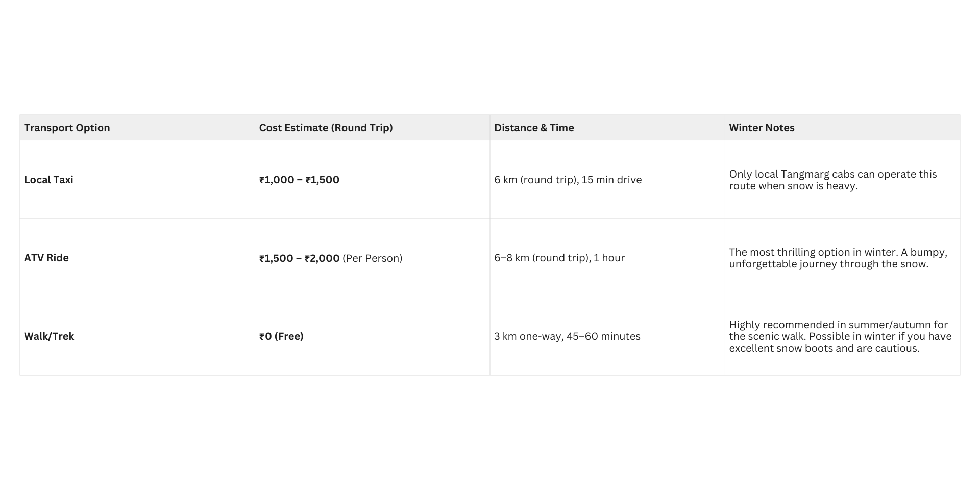This screenshot has width=980, height=490.
Task: Click the ₹1,000 – ₹1,500 cost cell
Action: [299, 180]
